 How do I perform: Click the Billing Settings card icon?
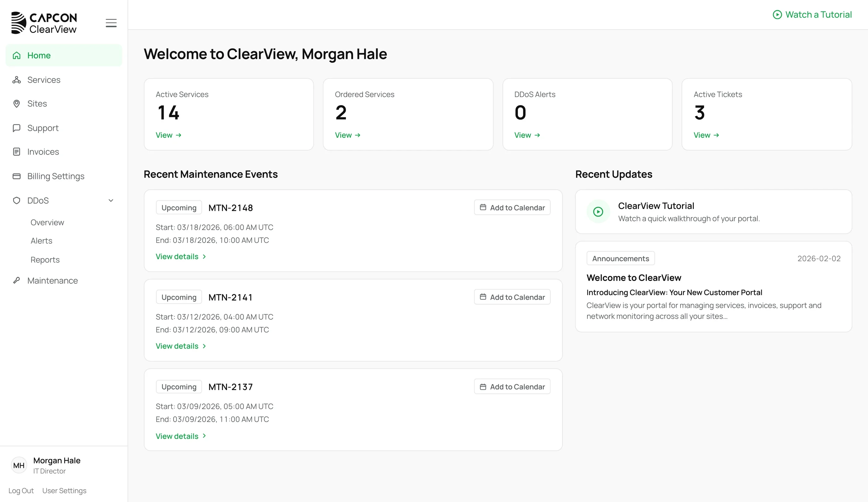[x=16, y=176]
